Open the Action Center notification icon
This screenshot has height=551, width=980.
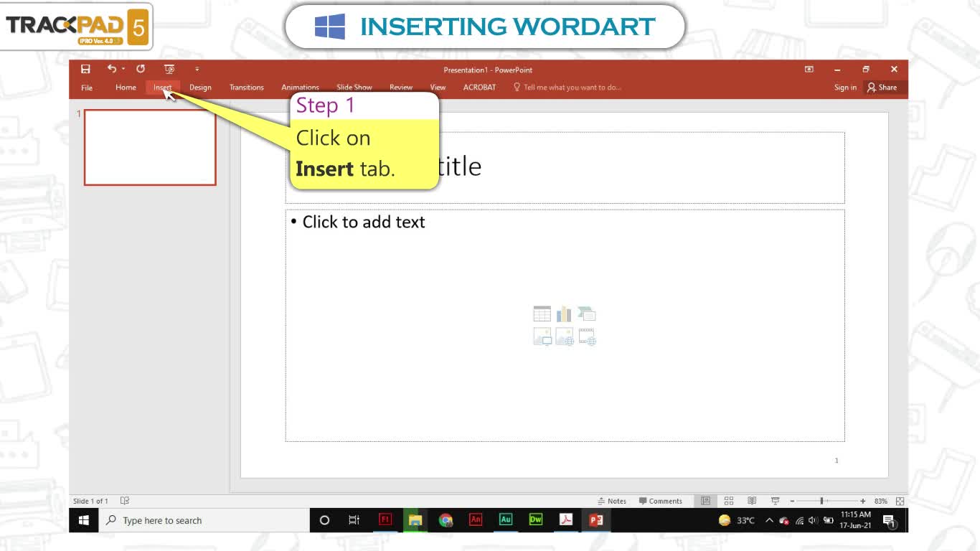tap(890, 521)
